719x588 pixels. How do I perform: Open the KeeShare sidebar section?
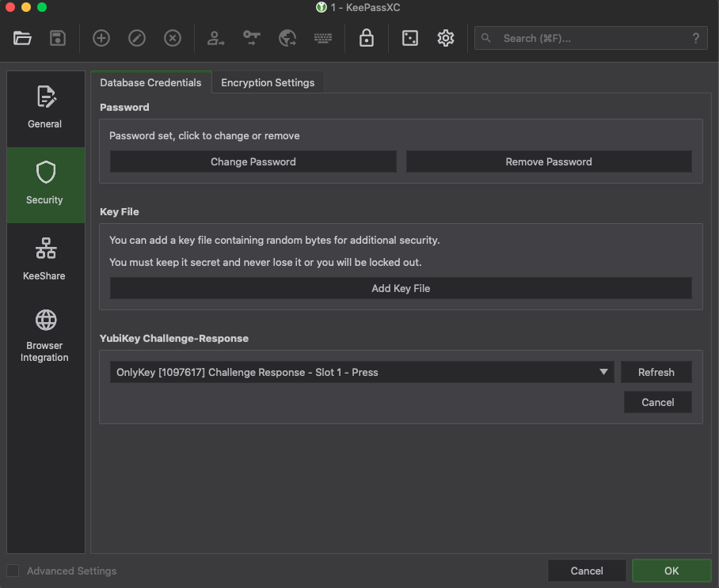click(x=45, y=260)
